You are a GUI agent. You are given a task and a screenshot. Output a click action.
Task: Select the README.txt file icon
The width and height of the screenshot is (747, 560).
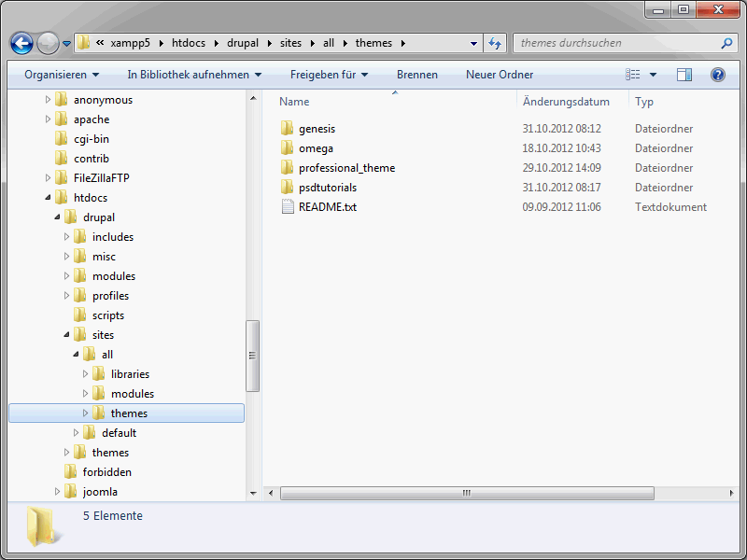(288, 206)
